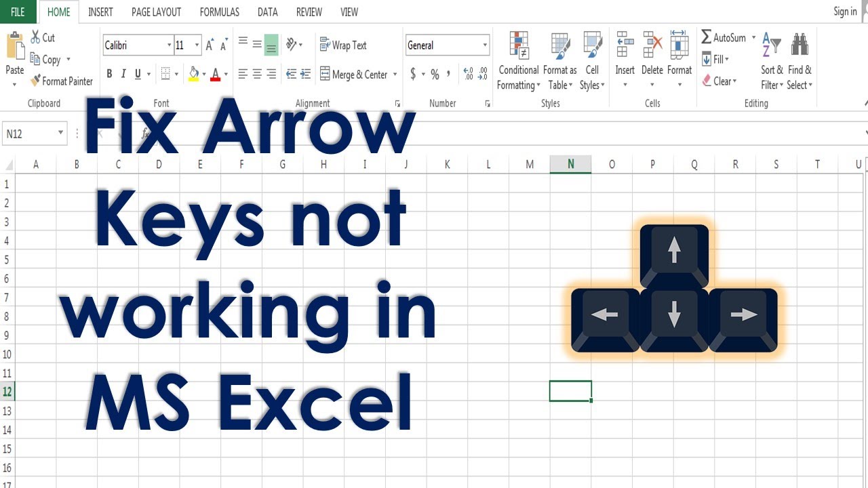The image size is (868, 488).
Task: Click Wrap Text button
Action: 343,45
